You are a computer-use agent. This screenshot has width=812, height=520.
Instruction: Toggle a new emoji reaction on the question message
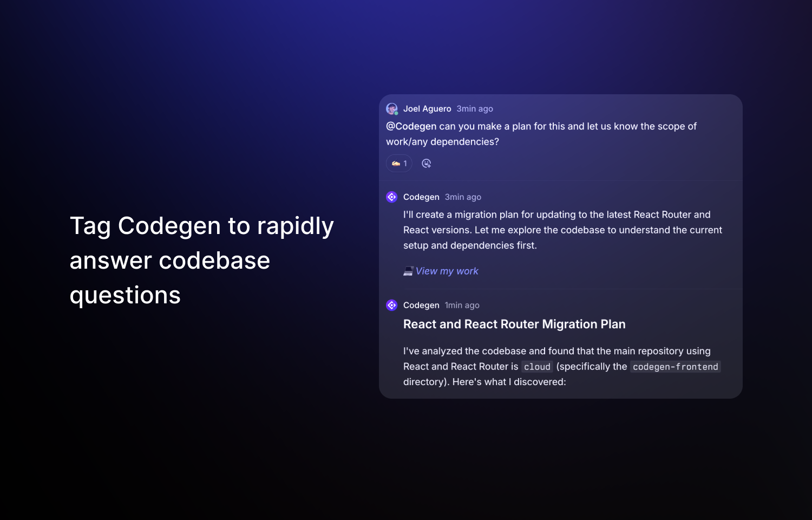click(x=427, y=163)
